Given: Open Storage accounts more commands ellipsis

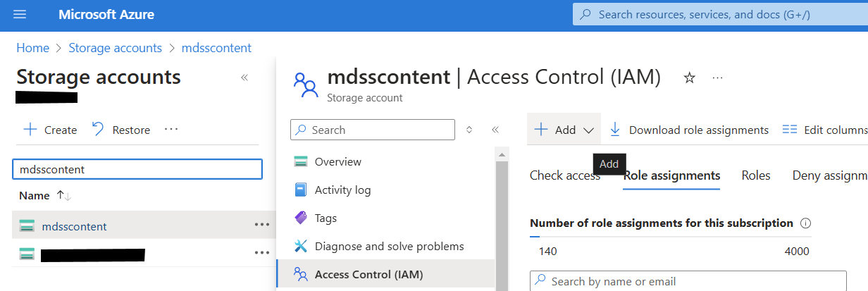Looking at the screenshot, I should click(171, 130).
